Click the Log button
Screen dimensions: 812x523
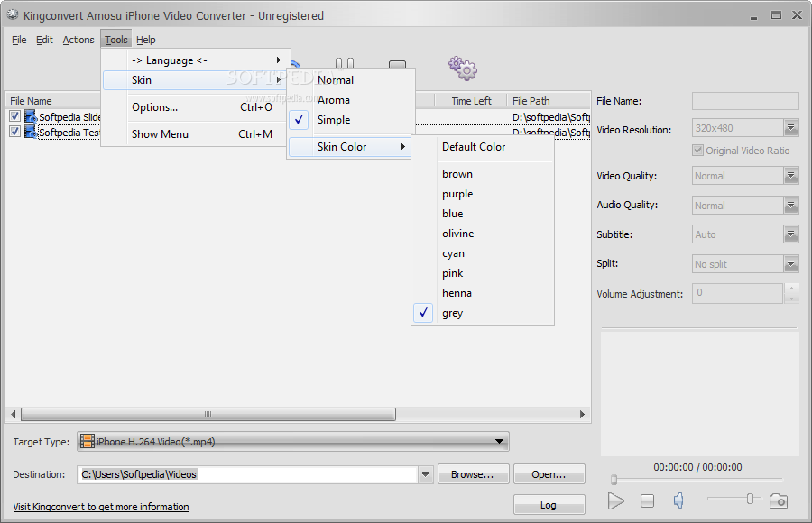(549, 505)
